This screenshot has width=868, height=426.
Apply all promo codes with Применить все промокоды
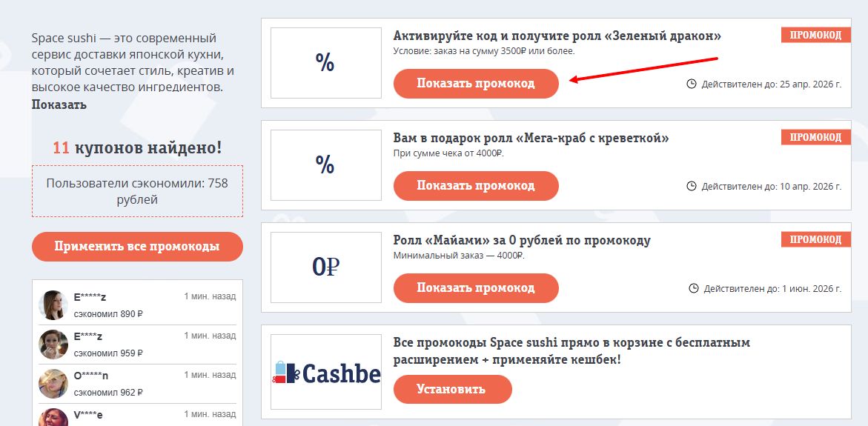pyautogui.click(x=137, y=246)
